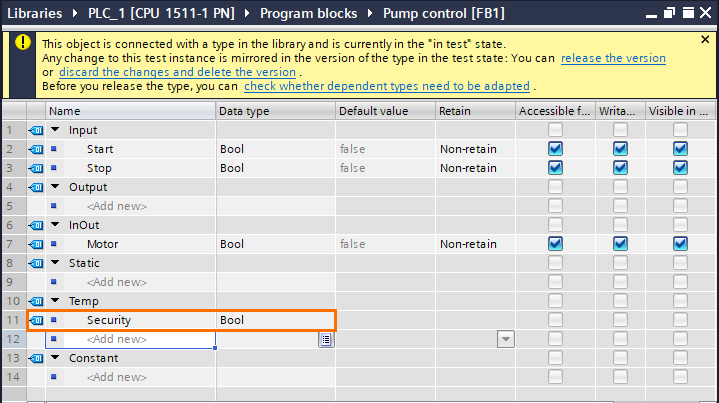The image size is (719, 403).
Task: Uncheck Writable for Stop
Action: tap(620, 168)
